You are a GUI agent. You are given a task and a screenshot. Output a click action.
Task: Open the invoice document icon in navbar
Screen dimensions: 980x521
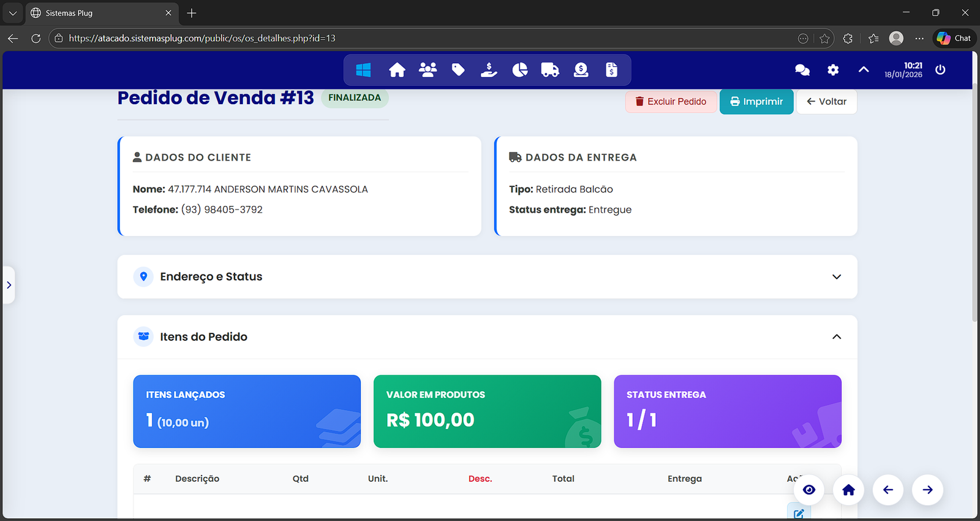point(611,70)
